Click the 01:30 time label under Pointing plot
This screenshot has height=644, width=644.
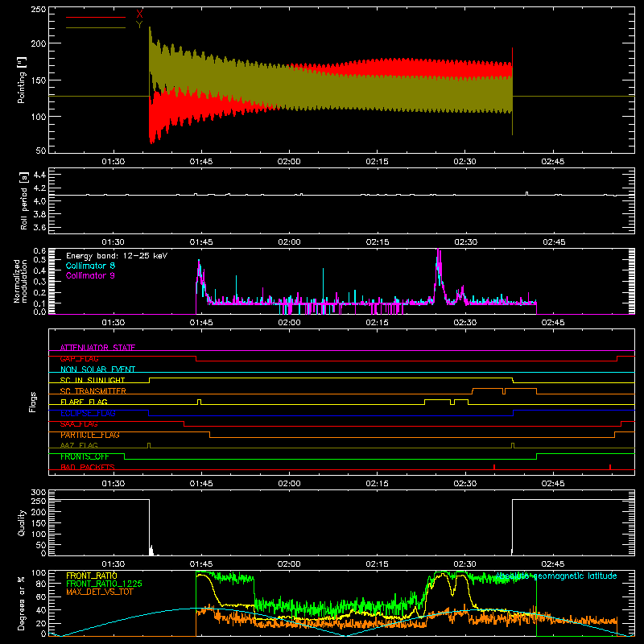(x=113, y=162)
